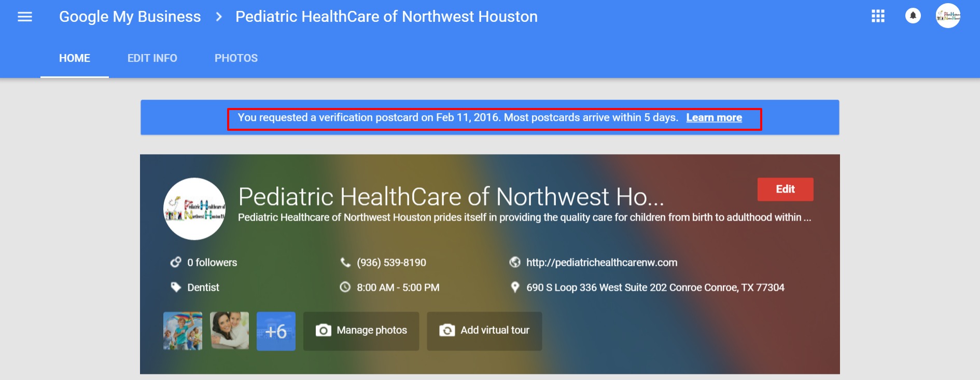Click the Manage photos button
The image size is (980, 380).
[x=361, y=331]
